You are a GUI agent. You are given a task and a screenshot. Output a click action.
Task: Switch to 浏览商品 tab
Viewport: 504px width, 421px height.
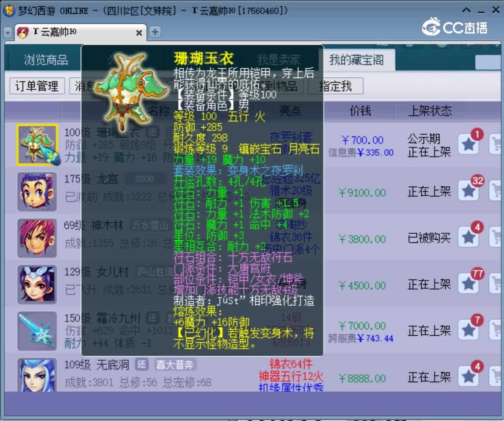46,60
